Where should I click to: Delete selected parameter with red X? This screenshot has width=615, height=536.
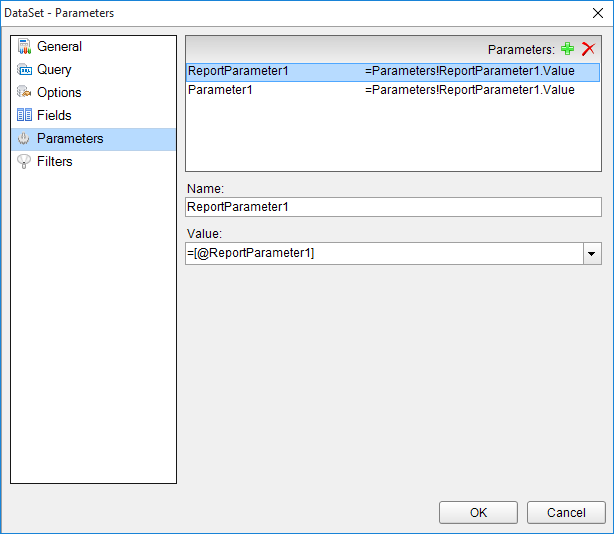click(588, 49)
